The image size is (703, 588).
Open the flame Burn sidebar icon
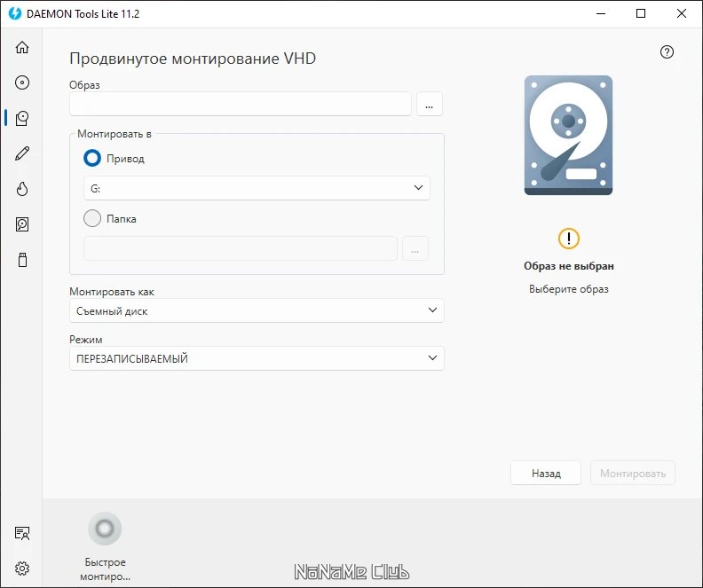22,189
